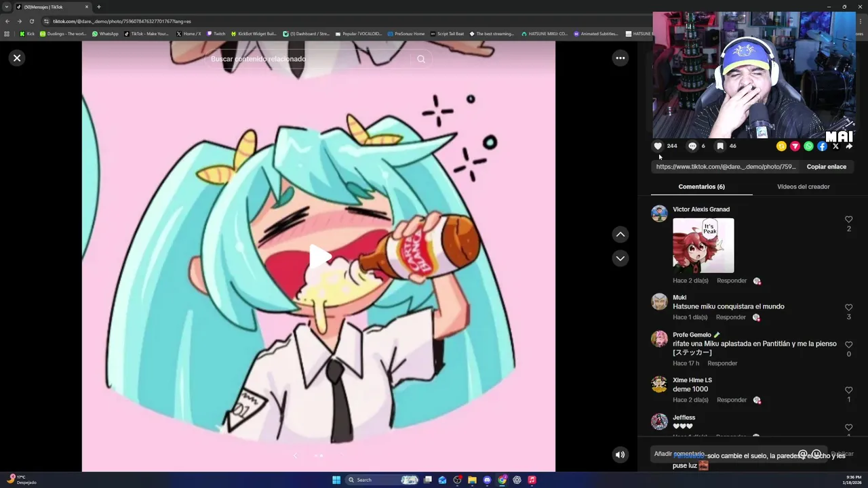868x488 pixels.
Task: Click the Windows taskbar Search box
Action: pyautogui.click(x=383, y=480)
